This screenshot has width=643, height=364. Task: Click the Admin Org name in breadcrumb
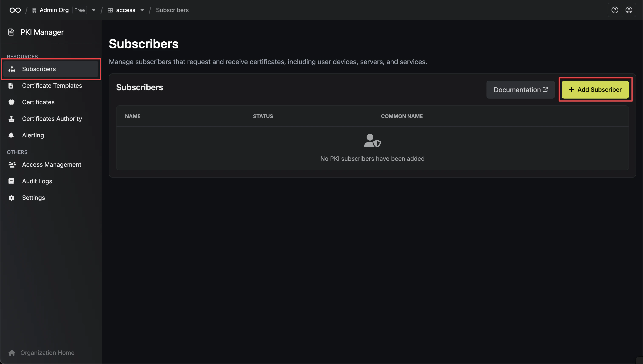click(54, 10)
